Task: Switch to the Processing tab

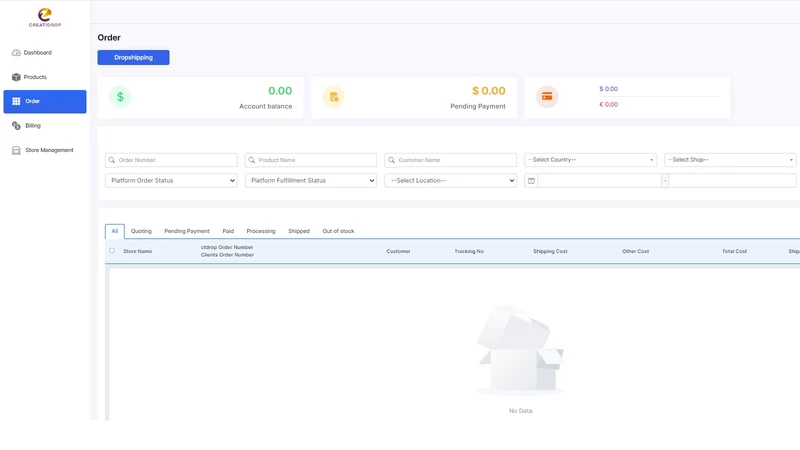Action: click(x=261, y=231)
